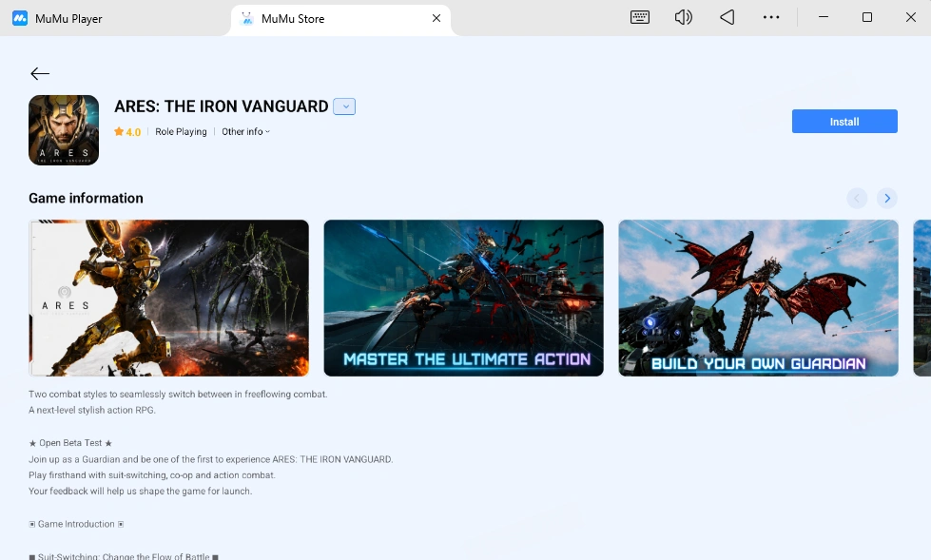Select the MuMu Store tab
Viewport: 931px width, 560px height.
(340, 19)
